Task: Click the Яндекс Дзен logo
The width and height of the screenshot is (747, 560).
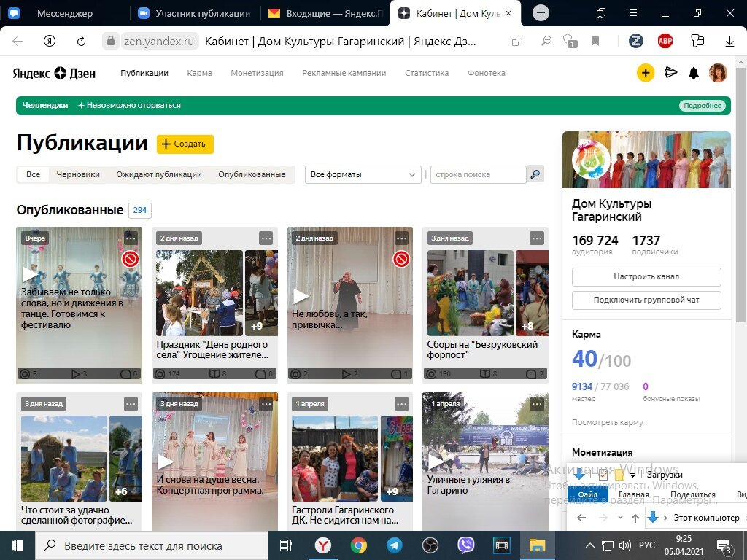Action: [54, 74]
